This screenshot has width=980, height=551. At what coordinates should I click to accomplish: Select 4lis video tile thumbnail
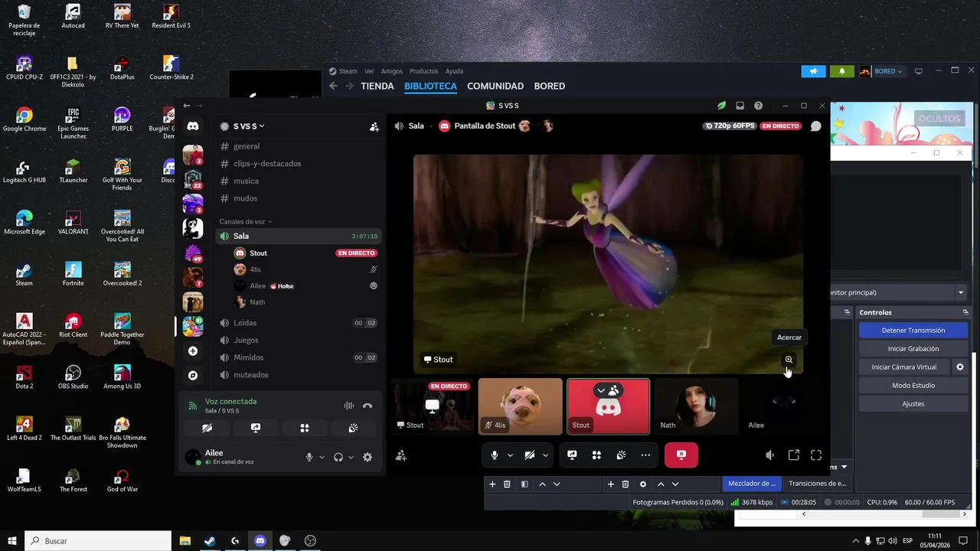[x=521, y=406]
